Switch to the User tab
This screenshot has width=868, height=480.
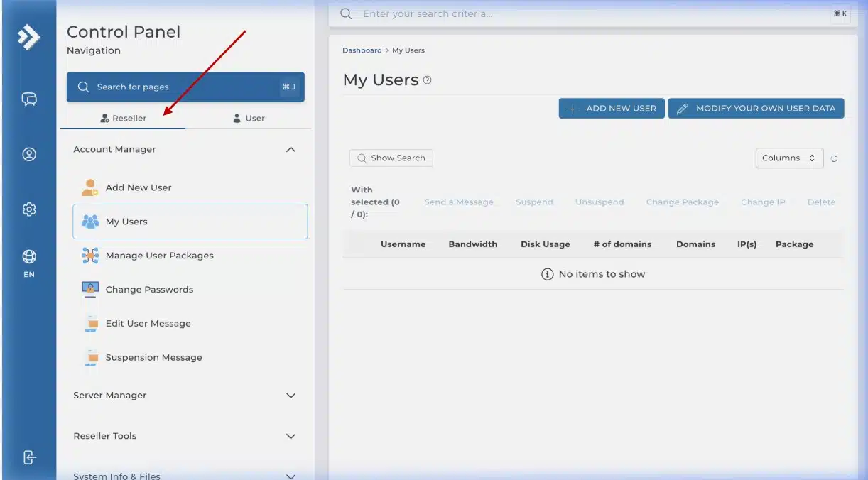[249, 118]
